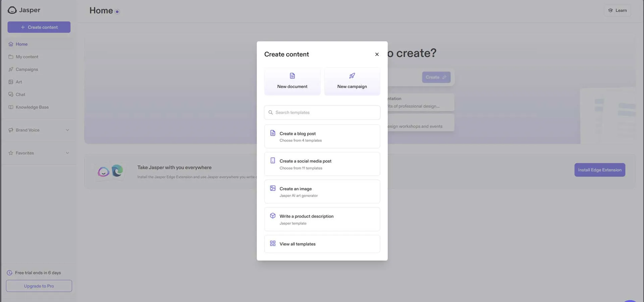The height and width of the screenshot is (302, 644).
Task: Choose Create a blog post
Action: (x=322, y=137)
